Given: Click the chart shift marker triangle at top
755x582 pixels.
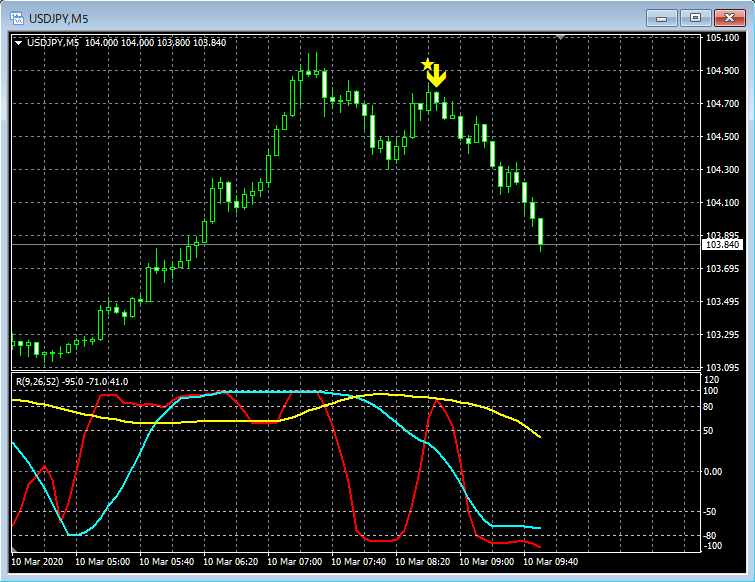Looking at the screenshot, I should (560, 37).
